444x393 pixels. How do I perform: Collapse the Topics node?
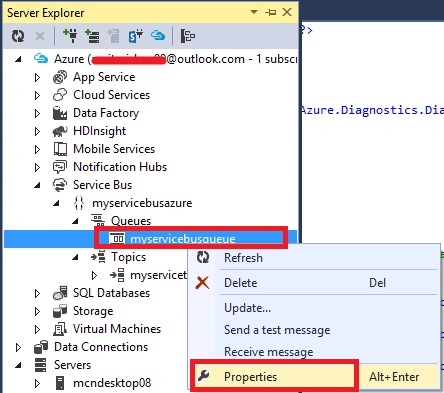(75, 257)
